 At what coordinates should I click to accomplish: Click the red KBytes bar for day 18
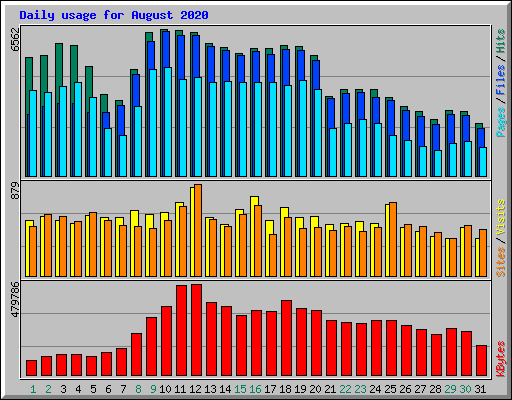click(x=287, y=338)
